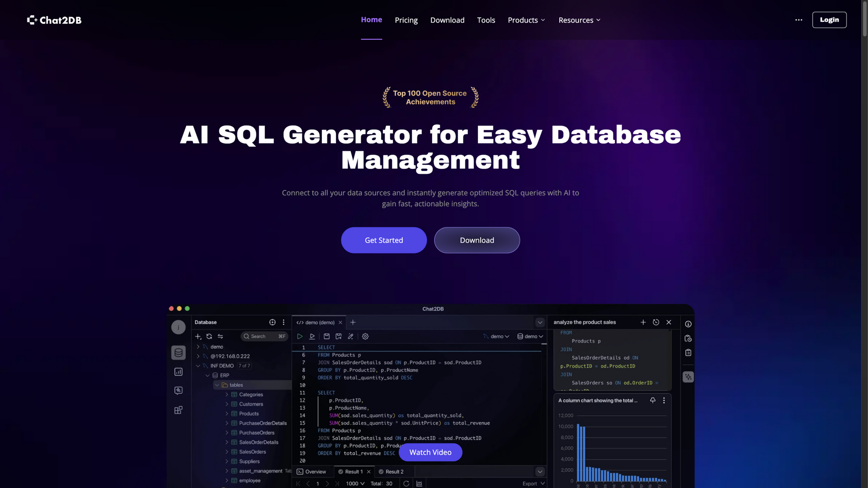Click the locate target icon beside Database
This screenshot has width=868, height=488.
pos(272,323)
